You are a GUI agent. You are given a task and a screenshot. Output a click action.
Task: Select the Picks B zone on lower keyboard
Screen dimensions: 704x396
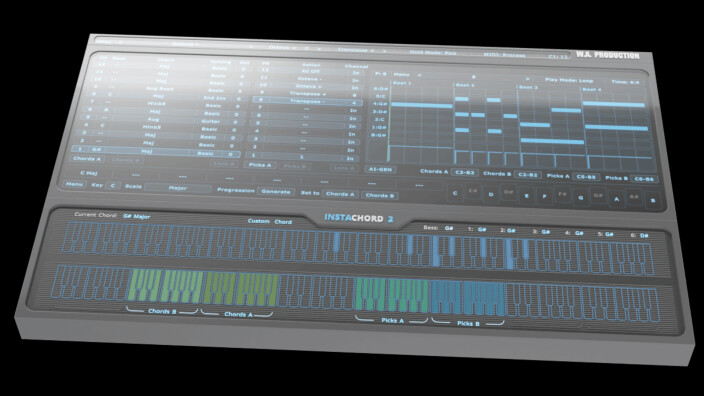467,298
